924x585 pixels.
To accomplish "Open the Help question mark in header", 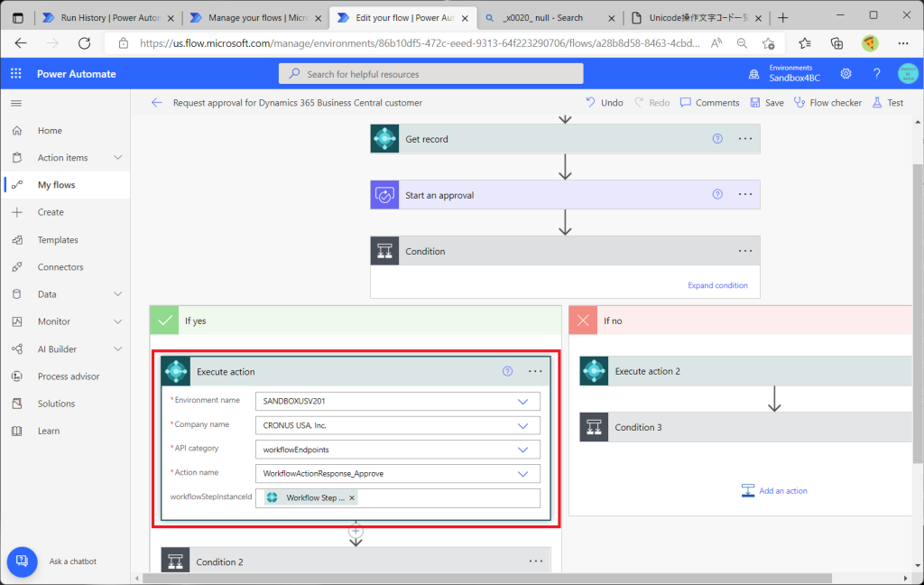I will [877, 74].
